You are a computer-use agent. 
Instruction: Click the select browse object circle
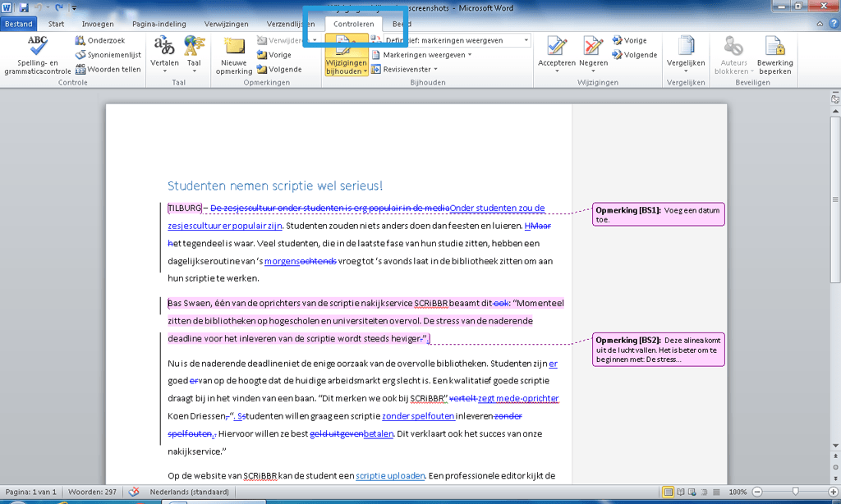tap(835, 467)
